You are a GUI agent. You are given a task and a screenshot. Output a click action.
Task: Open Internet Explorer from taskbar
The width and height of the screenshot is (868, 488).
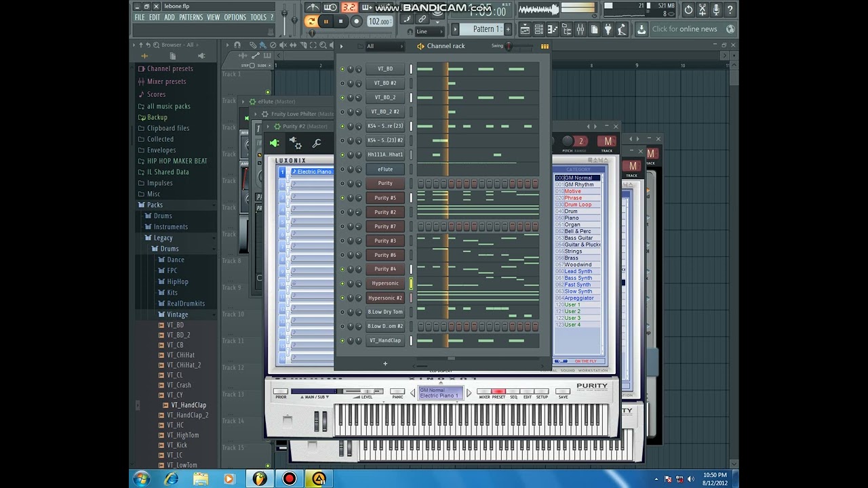point(171,479)
